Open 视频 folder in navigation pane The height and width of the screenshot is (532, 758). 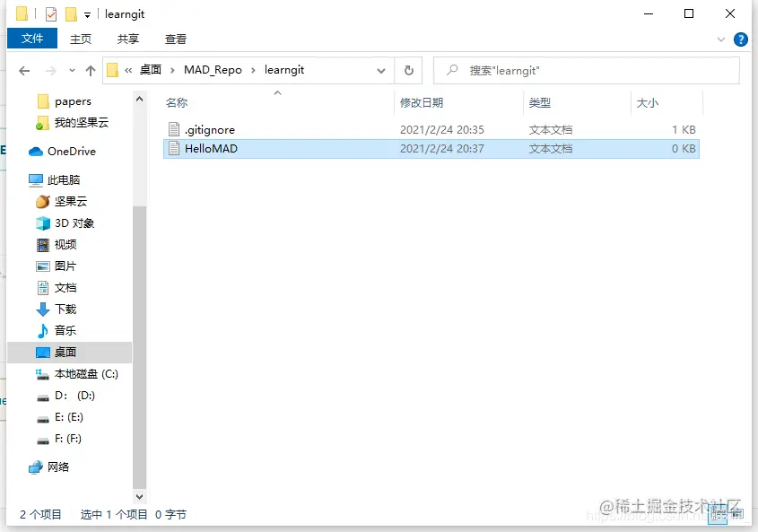65,245
